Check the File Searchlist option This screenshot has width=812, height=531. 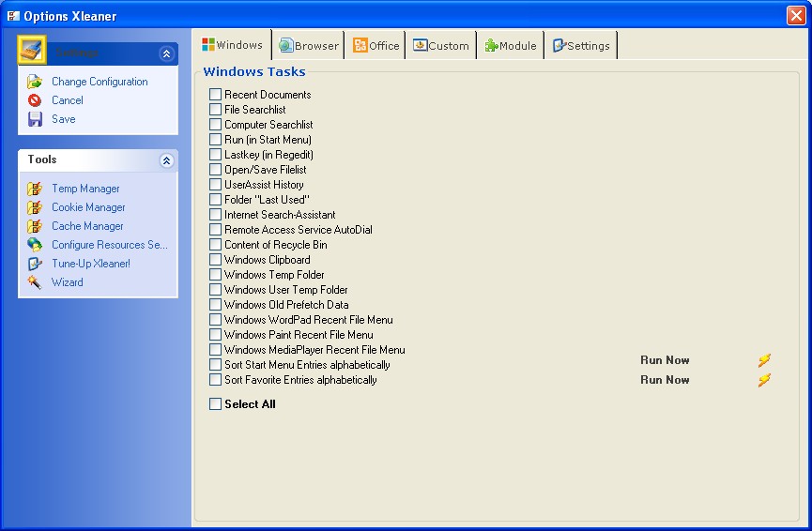coord(215,109)
